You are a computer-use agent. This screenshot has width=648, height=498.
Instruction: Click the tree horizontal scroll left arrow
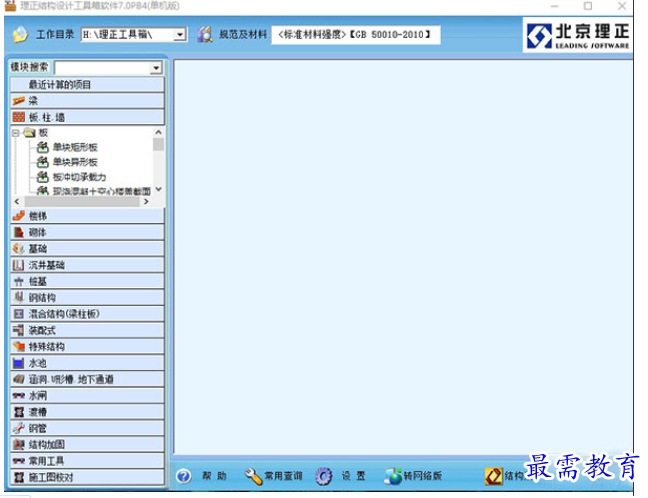(x=17, y=202)
